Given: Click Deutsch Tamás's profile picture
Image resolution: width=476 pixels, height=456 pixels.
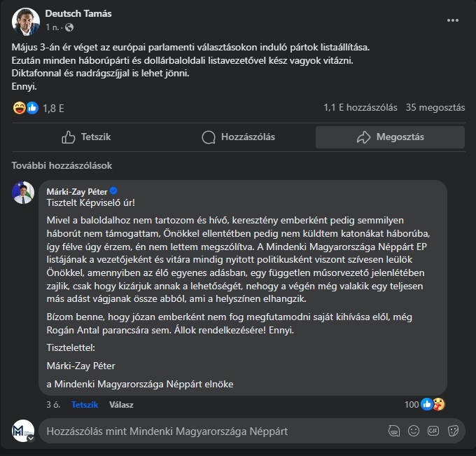Looking at the screenshot, I should [x=26, y=21].
